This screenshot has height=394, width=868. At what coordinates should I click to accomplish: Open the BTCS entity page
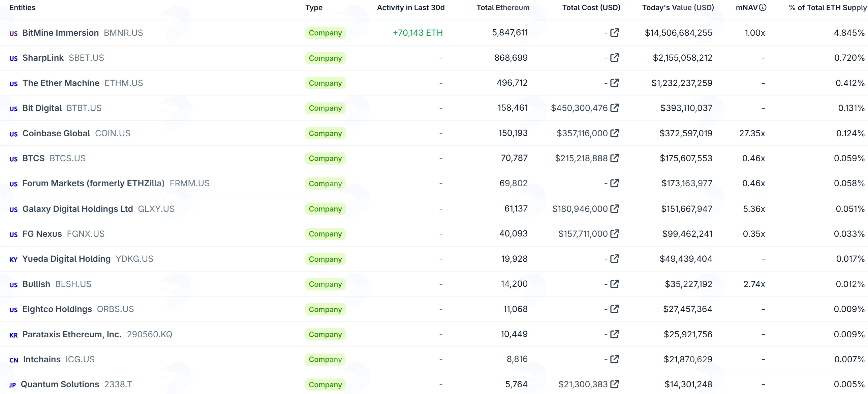pyautogui.click(x=33, y=158)
